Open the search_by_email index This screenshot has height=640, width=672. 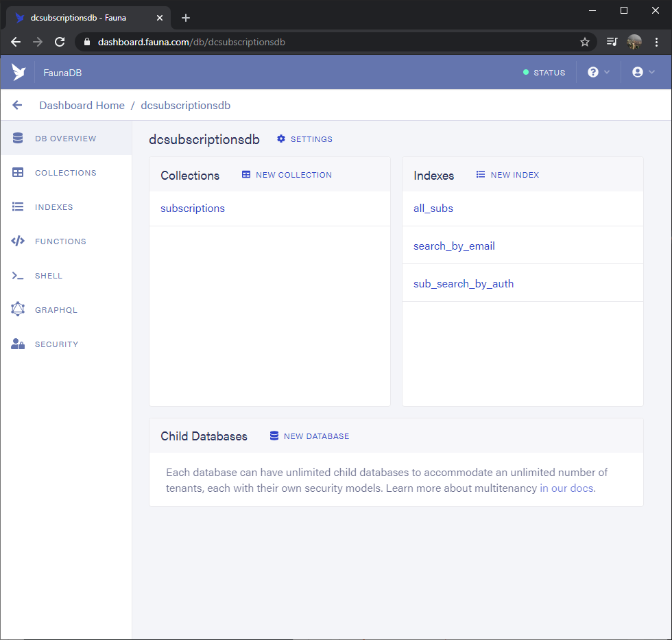click(x=454, y=245)
